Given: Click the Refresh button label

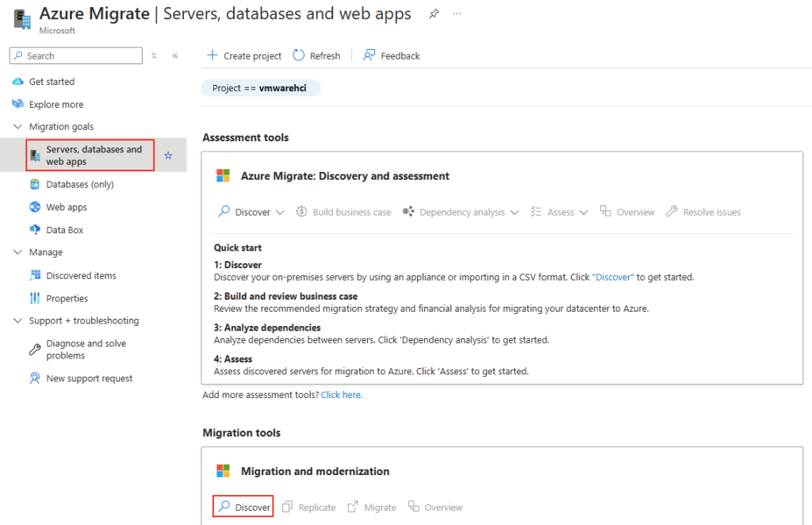Looking at the screenshot, I should (x=325, y=56).
